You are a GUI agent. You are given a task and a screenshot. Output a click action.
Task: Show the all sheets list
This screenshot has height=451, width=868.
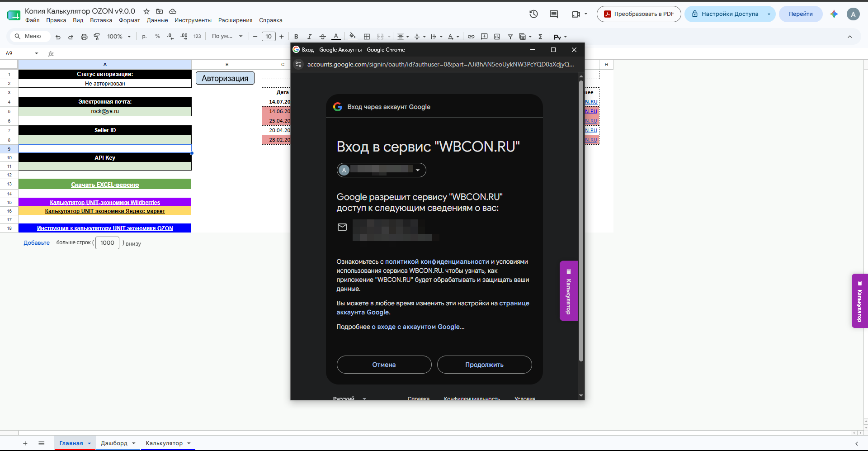[x=42, y=443]
